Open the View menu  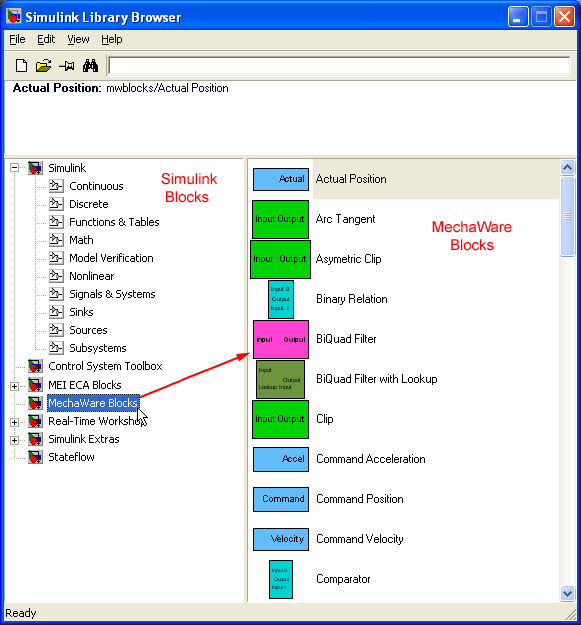pos(78,39)
